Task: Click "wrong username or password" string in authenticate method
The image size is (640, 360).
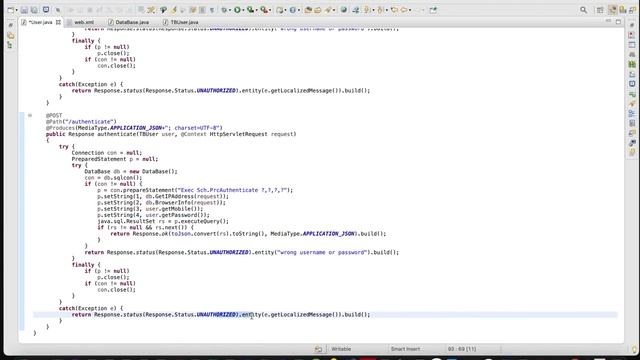Action: [322, 253]
